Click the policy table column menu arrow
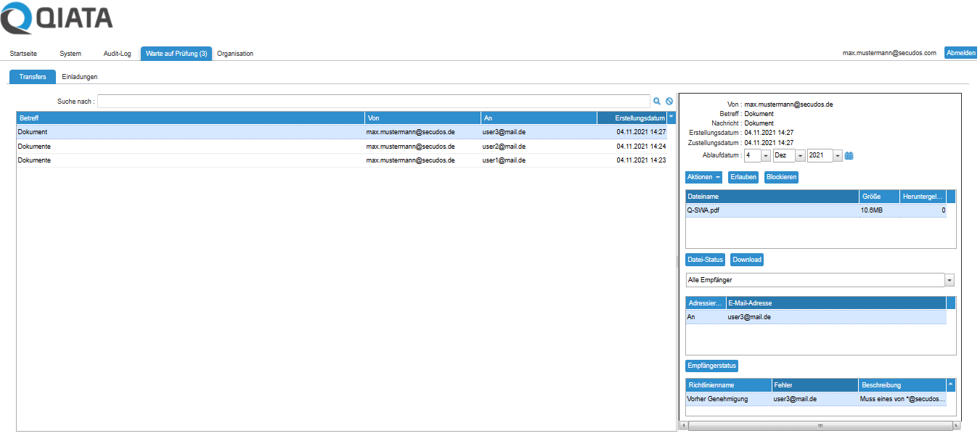This screenshot has height=436, width=980. [x=951, y=384]
